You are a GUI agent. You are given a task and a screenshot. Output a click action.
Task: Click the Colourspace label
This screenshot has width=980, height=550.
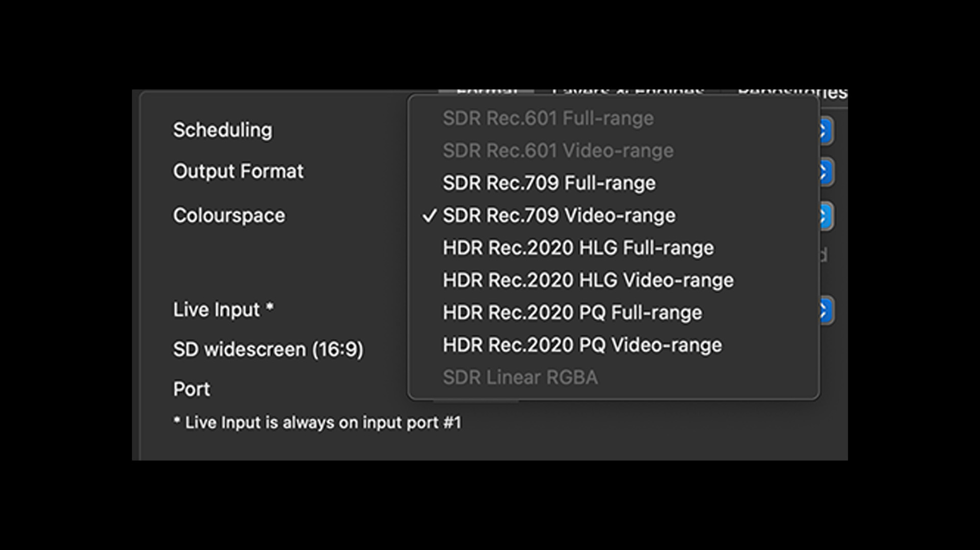pos(229,216)
